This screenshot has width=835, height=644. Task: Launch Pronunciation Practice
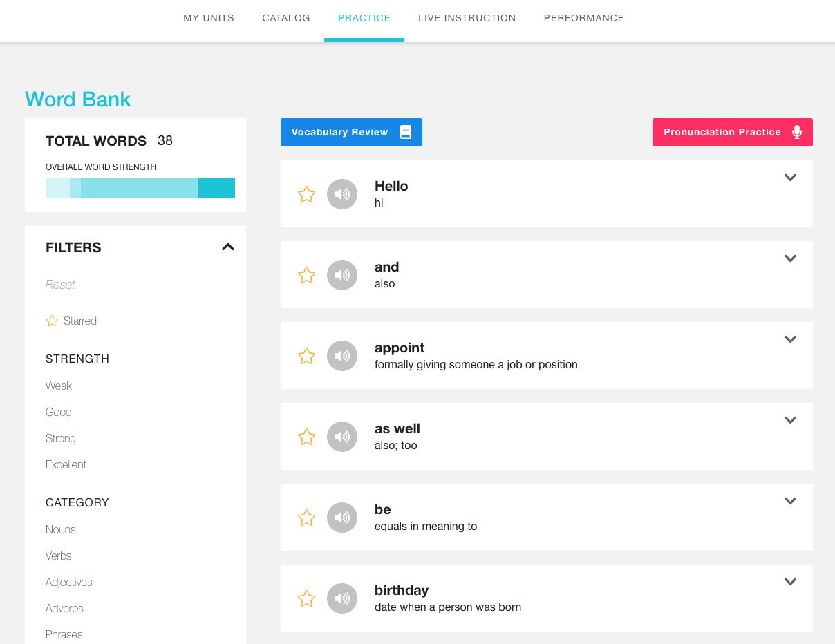point(733,132)
